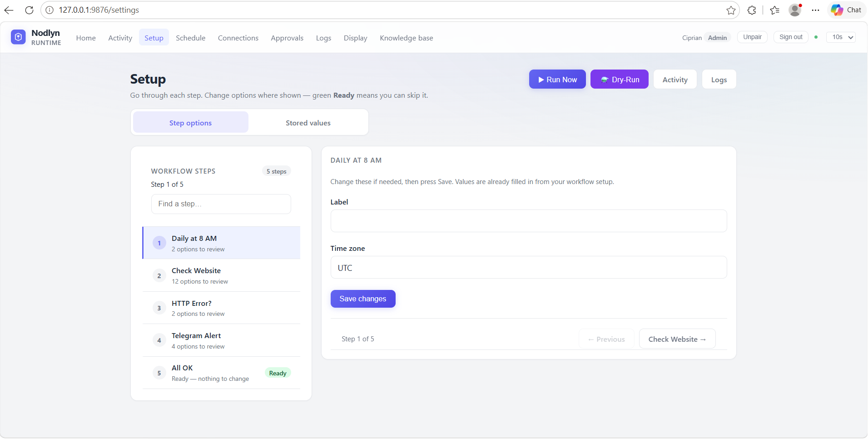Focus the Find a step search field

click(x=221, y=204)
